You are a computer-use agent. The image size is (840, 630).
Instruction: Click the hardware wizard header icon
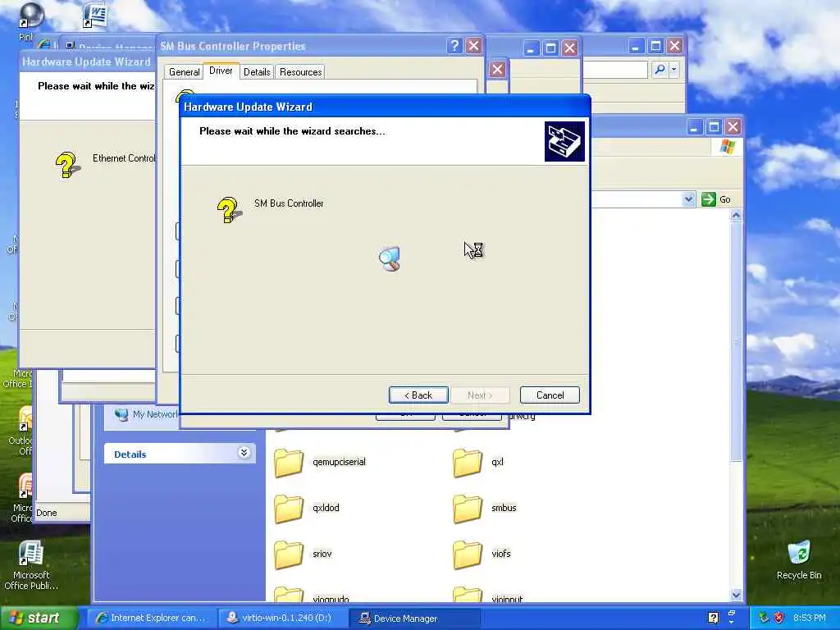pyautogui.click(x=564, y=141)
